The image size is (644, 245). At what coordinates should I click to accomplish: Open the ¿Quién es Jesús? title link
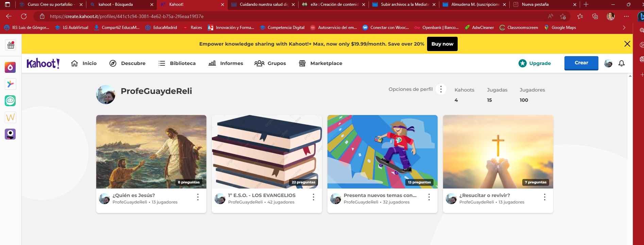[x=134, y=195]
